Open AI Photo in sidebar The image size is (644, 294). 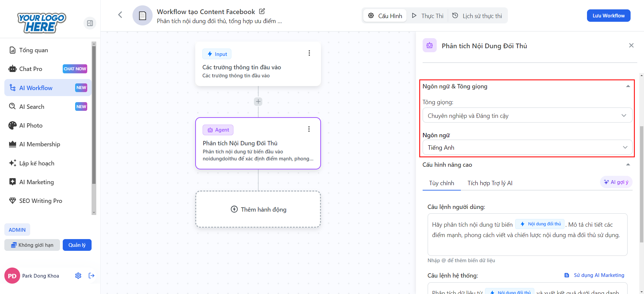point(31,126)
